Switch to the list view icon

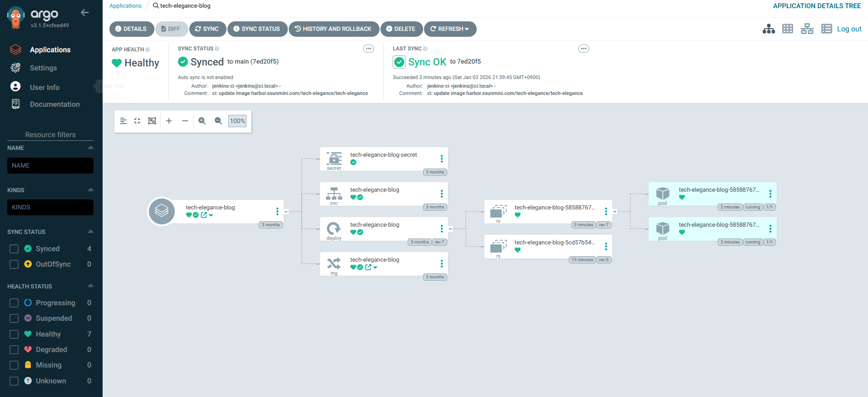pyautogui.click(x=826, y=29)
